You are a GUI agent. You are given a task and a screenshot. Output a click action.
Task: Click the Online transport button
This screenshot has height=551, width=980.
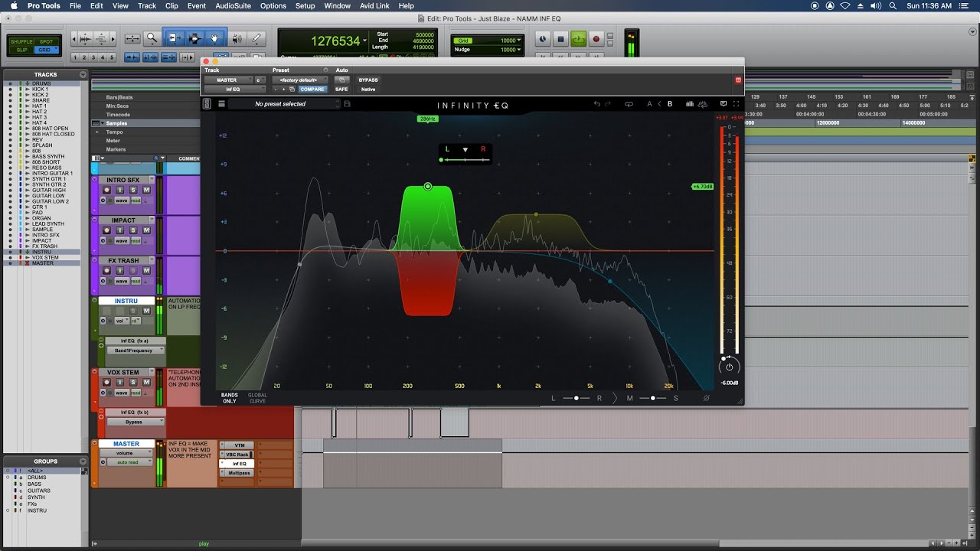click(542, 38)
